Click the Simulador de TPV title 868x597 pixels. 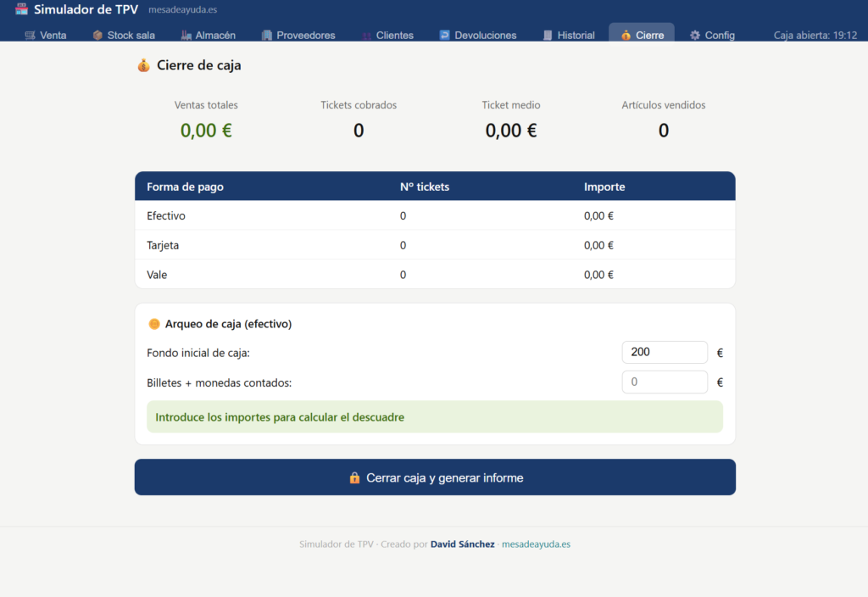(86, 8)
